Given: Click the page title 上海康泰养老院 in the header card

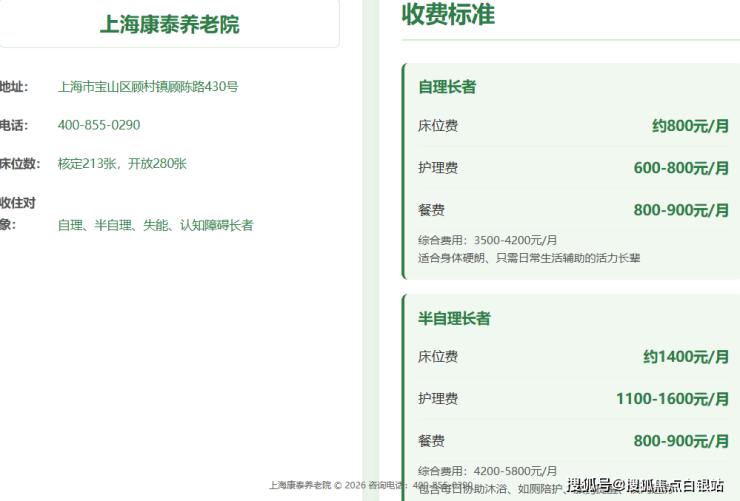Looking at the screenshot, I should (169, 25).
